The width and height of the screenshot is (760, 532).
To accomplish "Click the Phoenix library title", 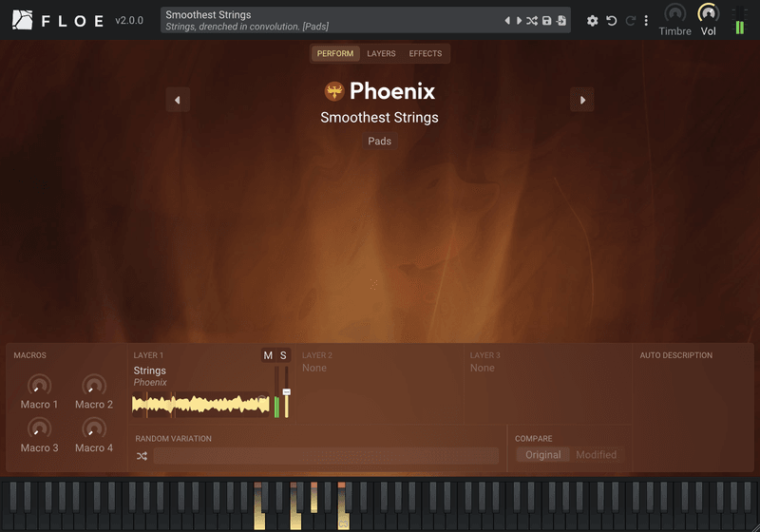I will [x=392, y=90].
